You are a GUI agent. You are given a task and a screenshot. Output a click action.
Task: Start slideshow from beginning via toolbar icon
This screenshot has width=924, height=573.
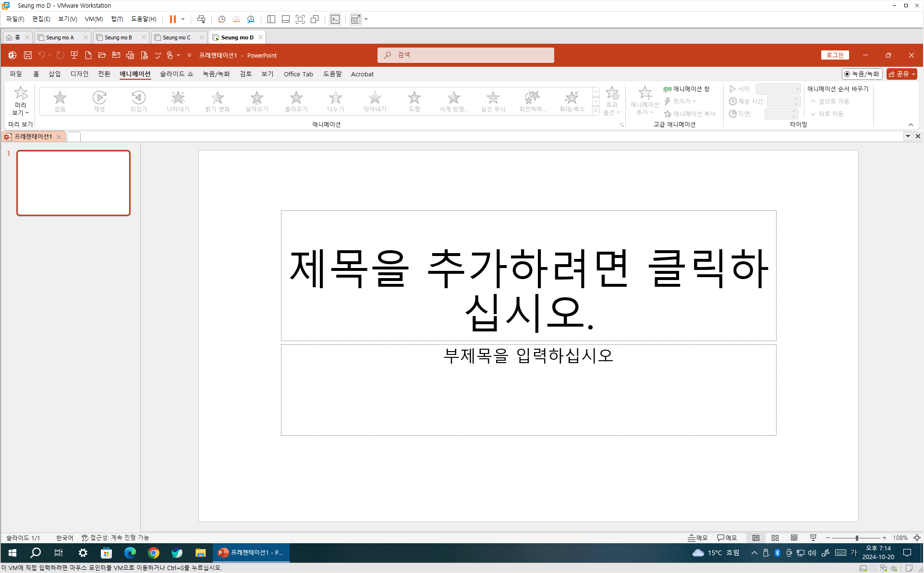(x=74, y=55)
